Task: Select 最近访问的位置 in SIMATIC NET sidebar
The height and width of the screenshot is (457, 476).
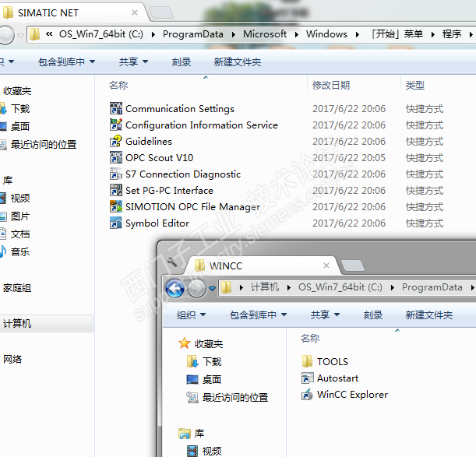Action: tap(44, 145)
